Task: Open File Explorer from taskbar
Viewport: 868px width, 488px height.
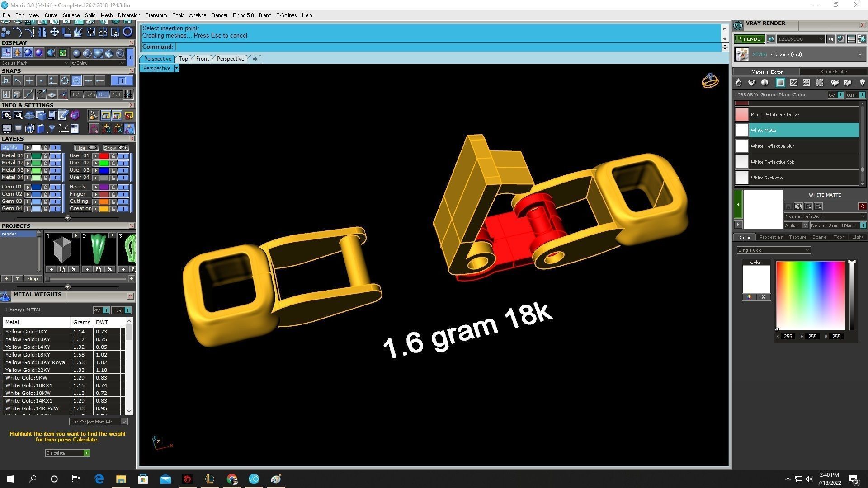Action: coord(121,479)
